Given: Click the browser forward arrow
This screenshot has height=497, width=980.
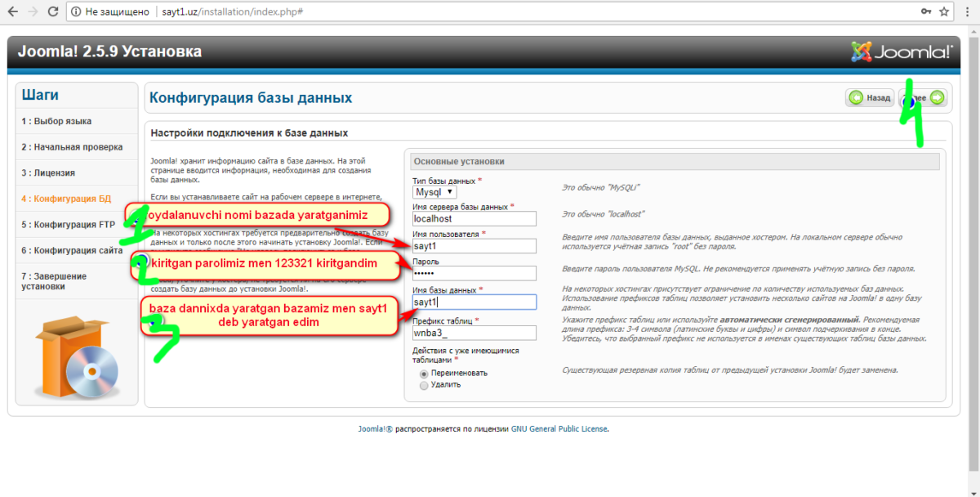Looking at the screenshot, I should click(32, 12).
